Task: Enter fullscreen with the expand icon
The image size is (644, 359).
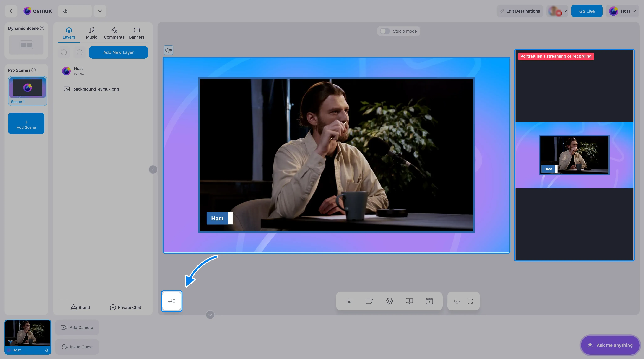Action: click(x=470, y=301)
